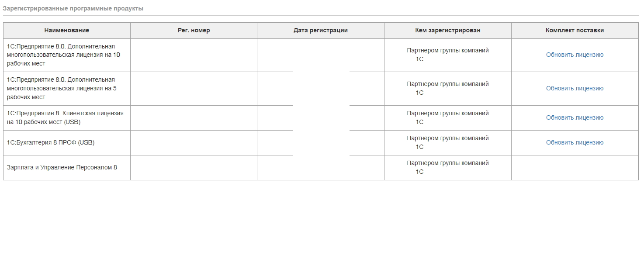Select the '1С:Бухгалтерия 8 ПРОФ (USB)' product name

[x=51, y=143]
